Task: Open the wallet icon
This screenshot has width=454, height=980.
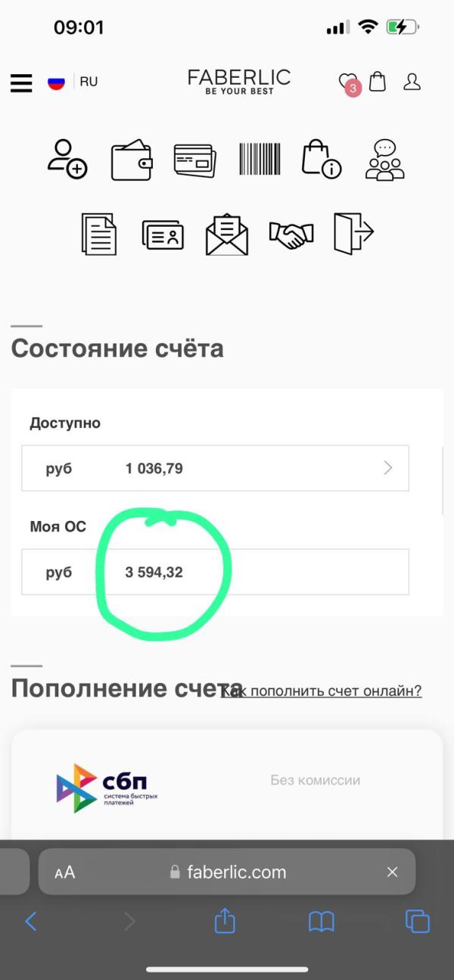Action: 132,160
